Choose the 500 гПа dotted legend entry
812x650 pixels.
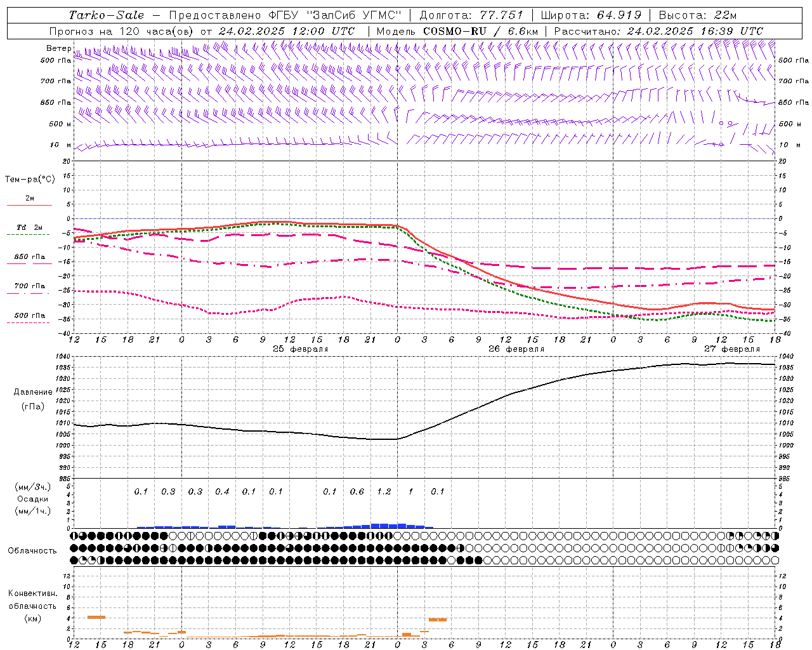[29, 319]
